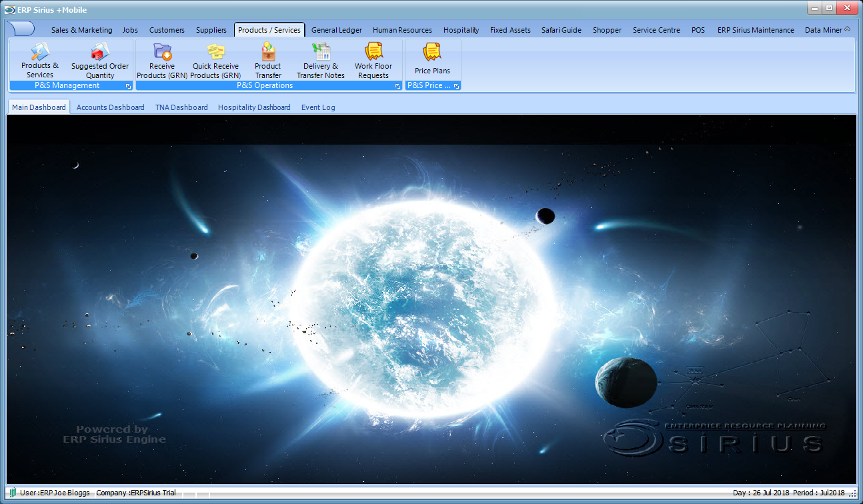Expand the P&S Management group launcher
This screenshot has height=504, width=863.
[128, 86]
